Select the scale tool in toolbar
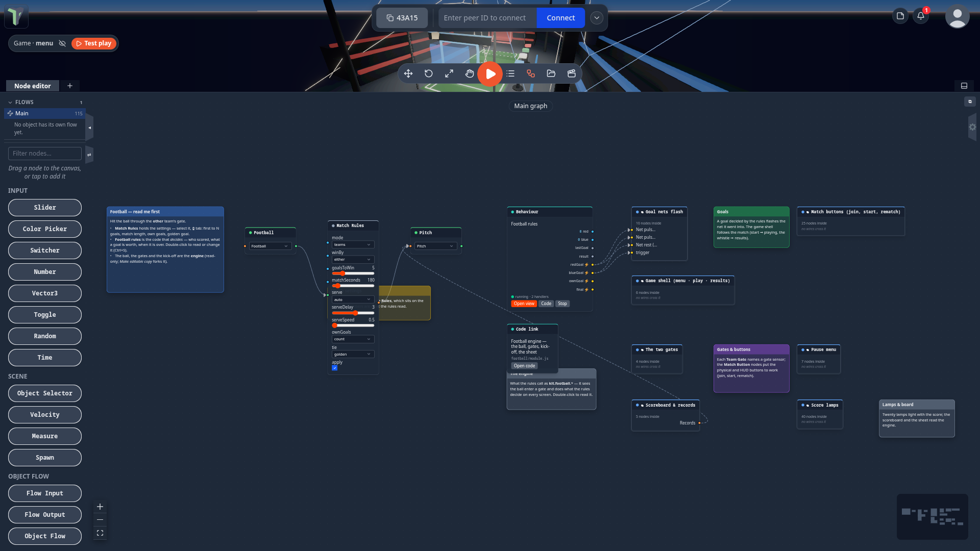This screenshot has height=551, width=980. [x=449, y=73]
